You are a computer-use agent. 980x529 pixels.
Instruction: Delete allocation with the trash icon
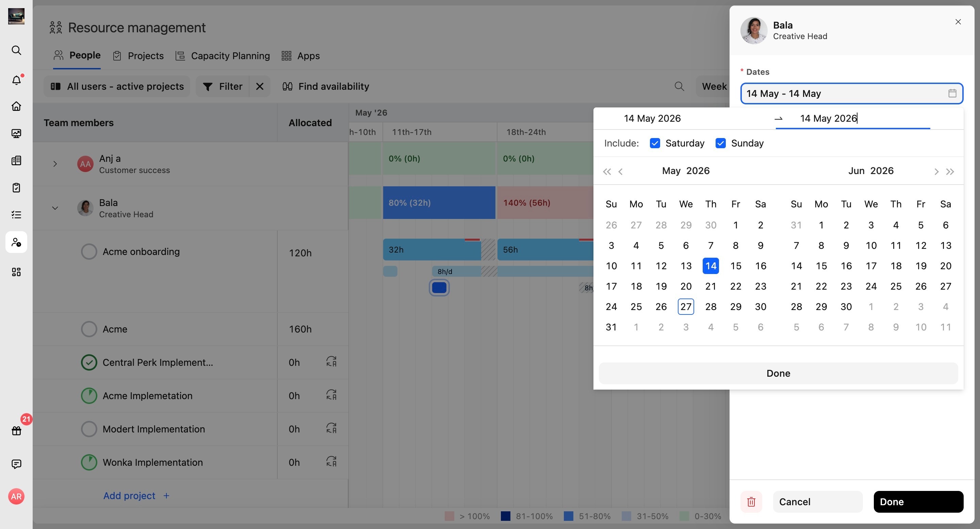pyautogui.click(x=751, y=502)
